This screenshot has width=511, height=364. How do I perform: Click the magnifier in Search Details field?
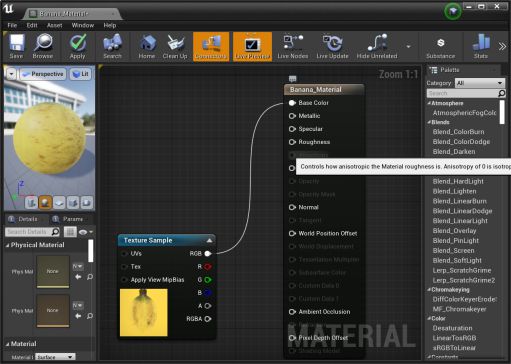[x=56, y=231]
